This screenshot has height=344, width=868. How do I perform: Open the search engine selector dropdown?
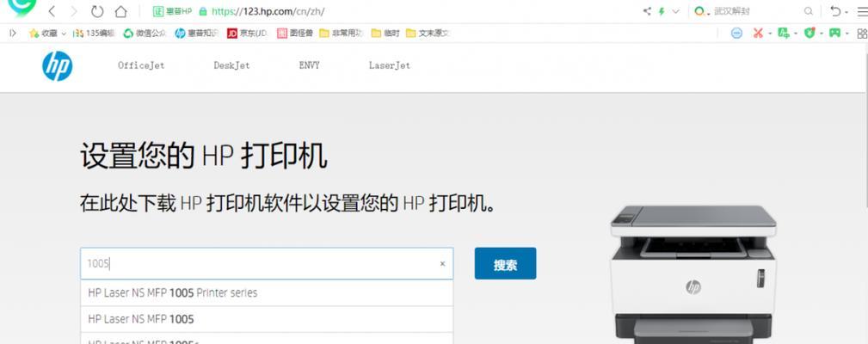pos(702,11)
